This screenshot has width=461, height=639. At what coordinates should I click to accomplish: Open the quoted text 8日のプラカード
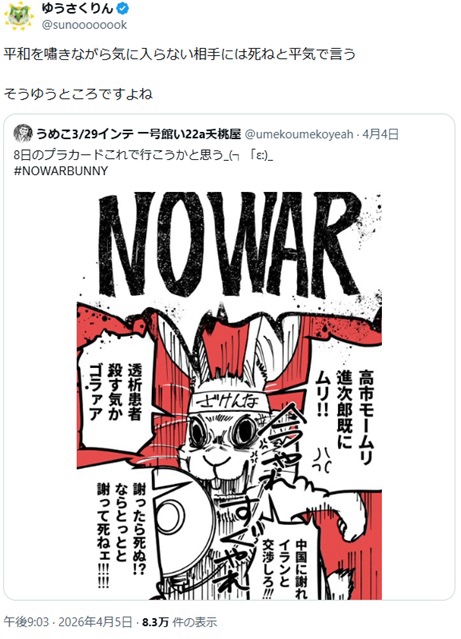click(x=143, y=155)
